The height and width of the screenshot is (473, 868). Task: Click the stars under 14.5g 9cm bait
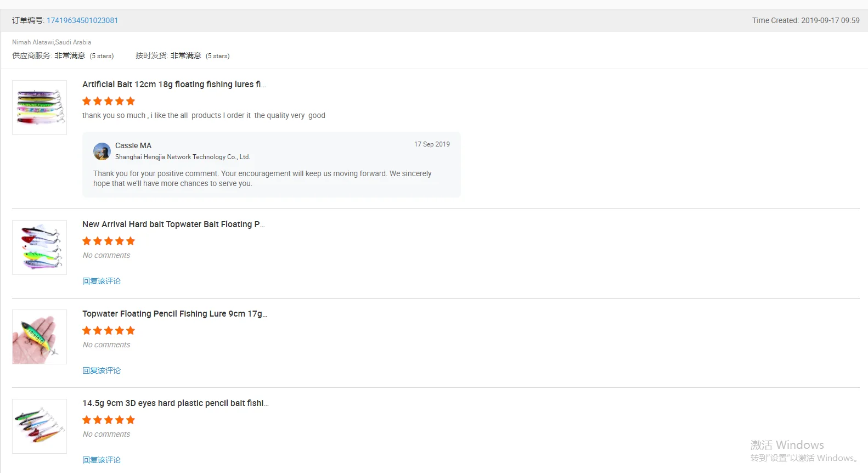point(109,420)
